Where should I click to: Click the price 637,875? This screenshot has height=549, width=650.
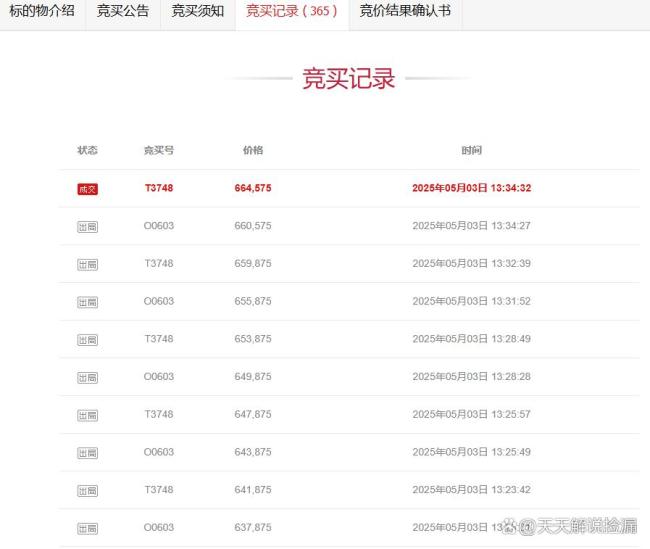click(253, 528)
